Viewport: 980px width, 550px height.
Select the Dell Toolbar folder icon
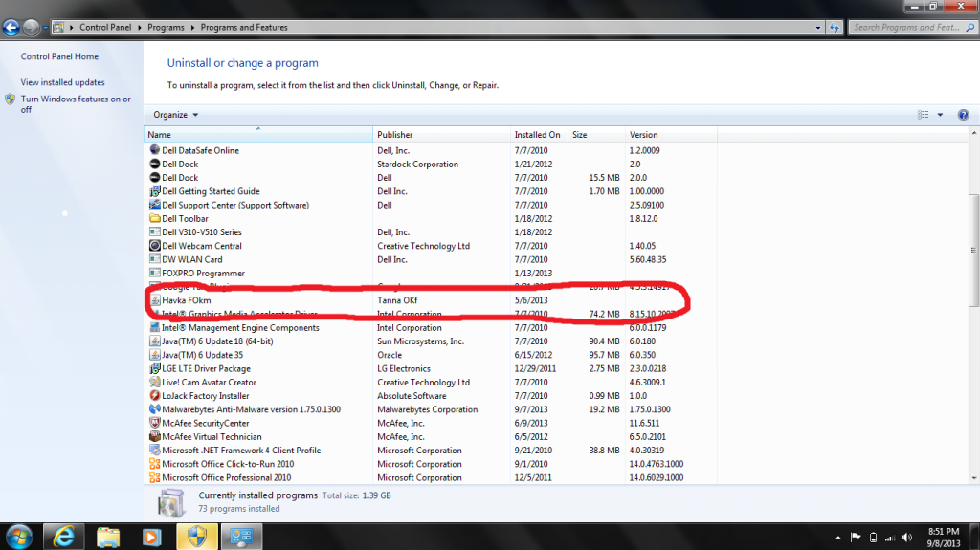(x=154, y=218)
